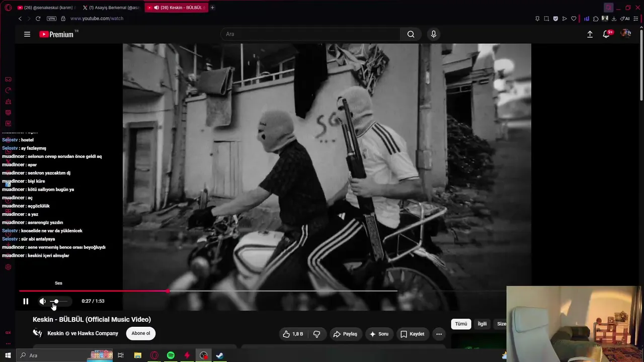644x362 pixels.
Task: Take a snapshot with the Opera toolbar icon
Action: (546, 19)
